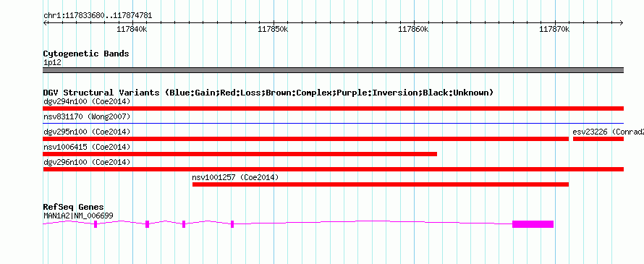Select the nsv1006415 red loss bar
Image resolution: width=644 pixels, height=264 pixels.
pos(240,154)
